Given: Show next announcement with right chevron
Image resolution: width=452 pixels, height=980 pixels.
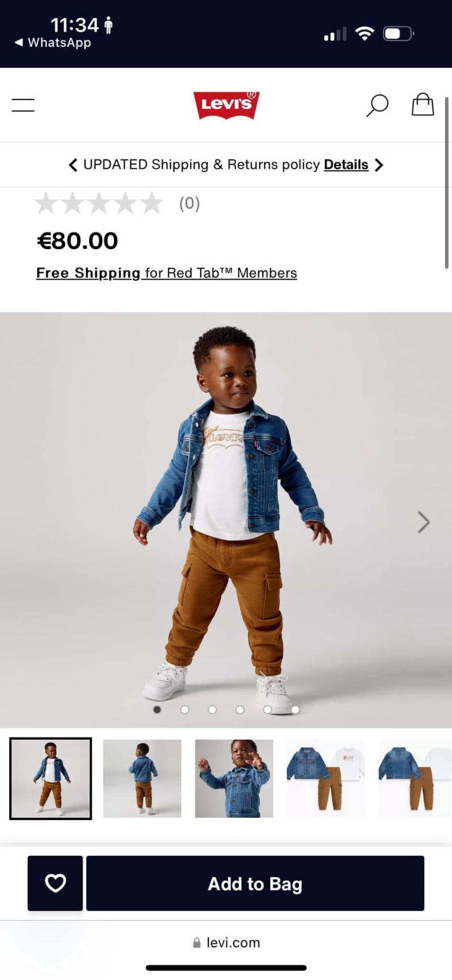Looking at the screenshot, I should click(379, 165).
